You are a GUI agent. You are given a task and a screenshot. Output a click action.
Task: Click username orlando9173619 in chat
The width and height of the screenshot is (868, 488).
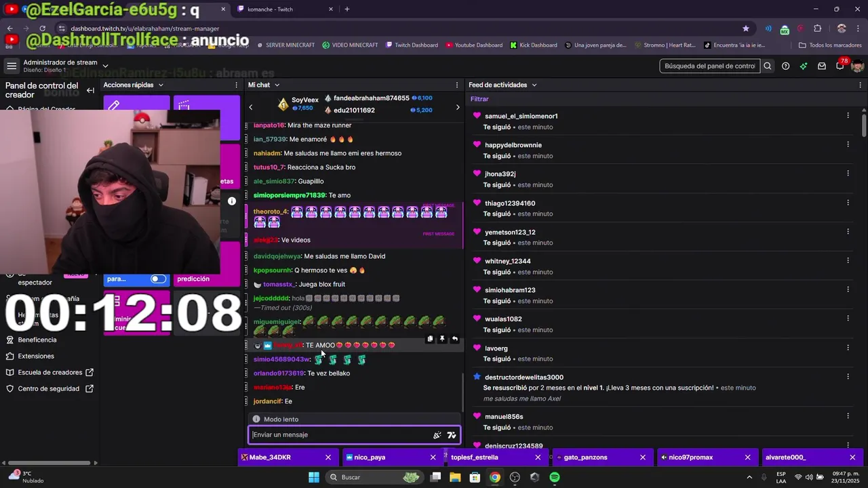279,373
